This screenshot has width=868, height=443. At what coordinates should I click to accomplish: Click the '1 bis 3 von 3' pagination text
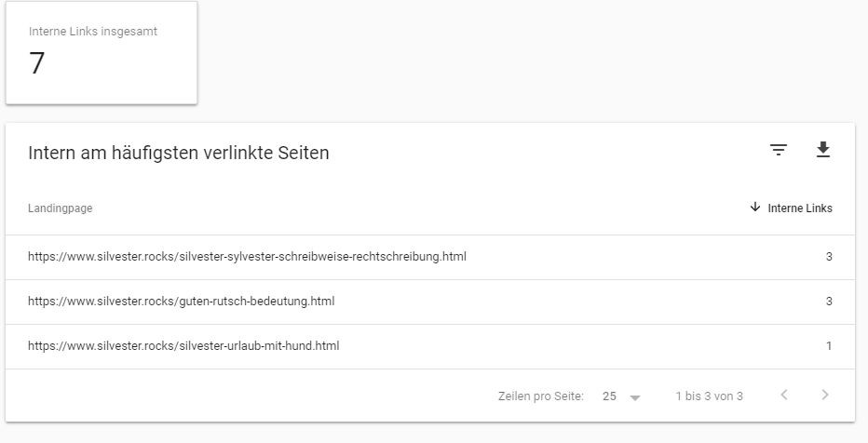coord(709,396)
